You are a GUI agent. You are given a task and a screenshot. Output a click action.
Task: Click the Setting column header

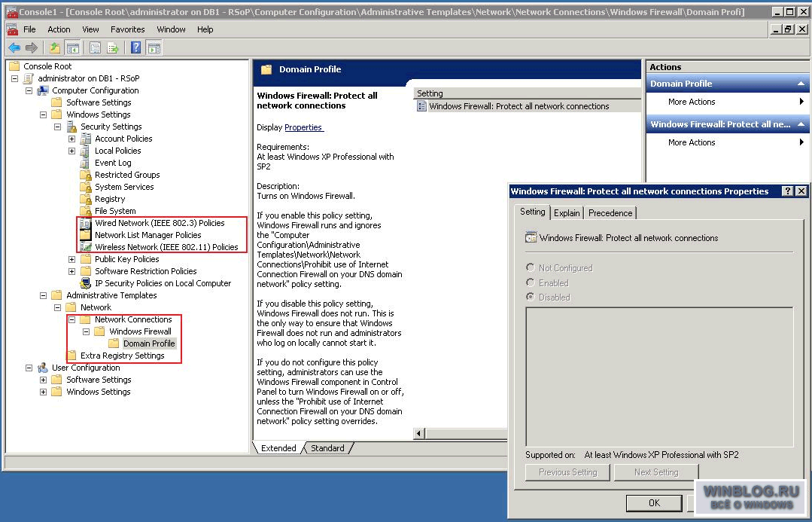[527, 93]
